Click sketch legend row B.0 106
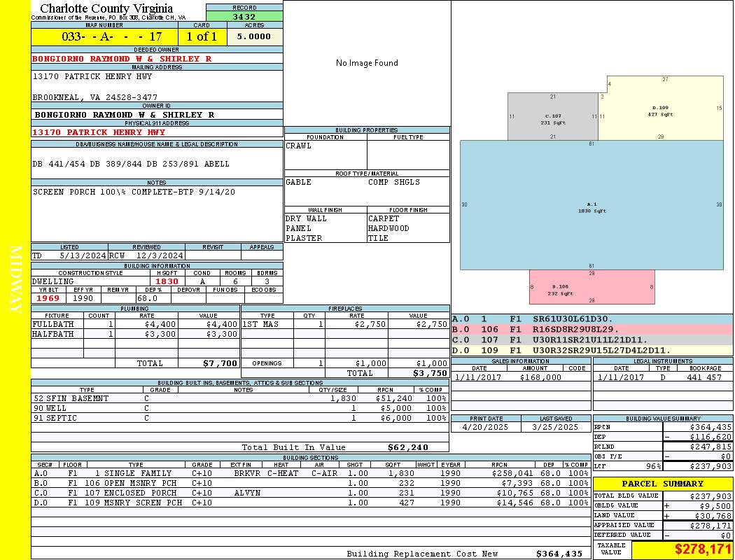 (x=592, y=330)
